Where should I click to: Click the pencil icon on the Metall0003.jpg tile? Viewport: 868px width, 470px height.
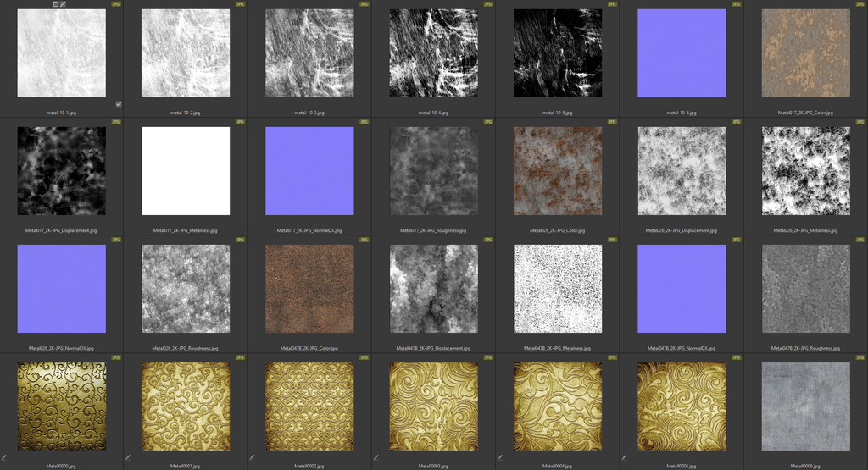(x=376, y=457)
